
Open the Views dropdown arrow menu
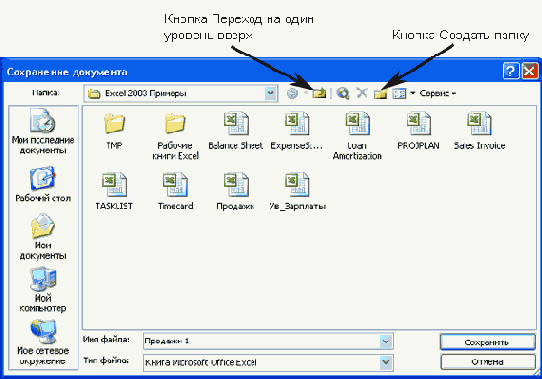412,93
